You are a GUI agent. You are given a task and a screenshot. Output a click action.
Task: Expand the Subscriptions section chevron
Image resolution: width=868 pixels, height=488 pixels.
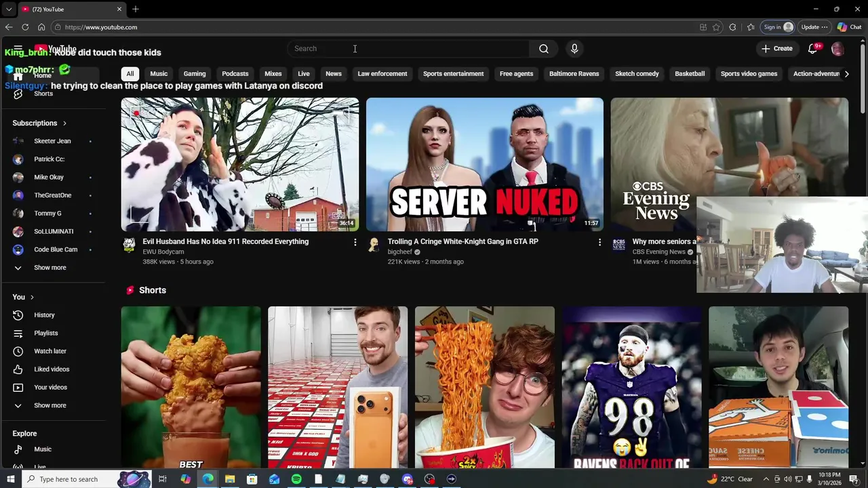(x=64, y=123)
